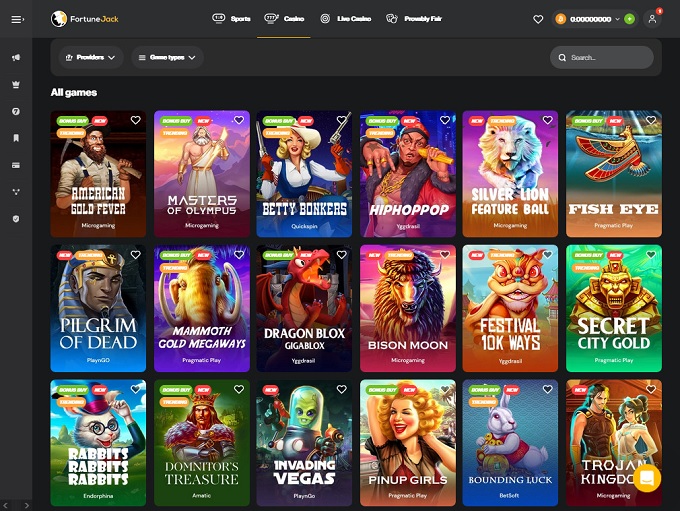Open the balance currency dropdown
The height and width of the screenshot is (511, 680).
[617, 19]
